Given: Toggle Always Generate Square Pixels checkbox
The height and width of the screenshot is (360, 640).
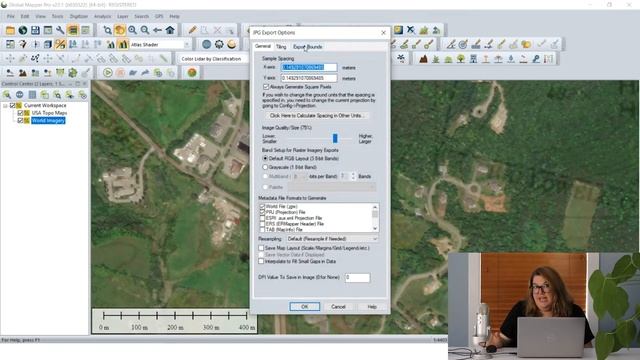Looking at the screenshot, I should click(x=266, y=87).
